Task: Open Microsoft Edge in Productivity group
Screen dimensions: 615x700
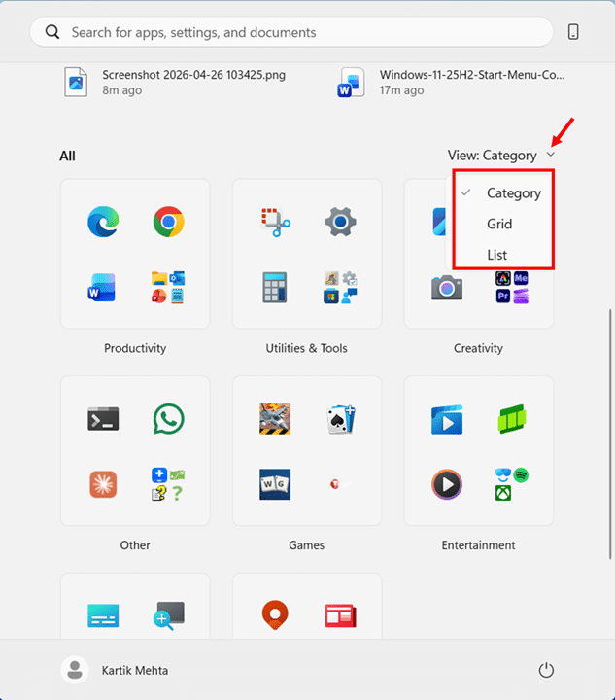Action: [x=102, y=223]
